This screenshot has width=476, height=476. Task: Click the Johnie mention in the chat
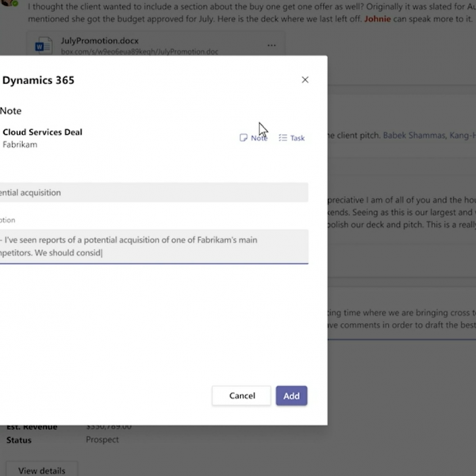378,19
